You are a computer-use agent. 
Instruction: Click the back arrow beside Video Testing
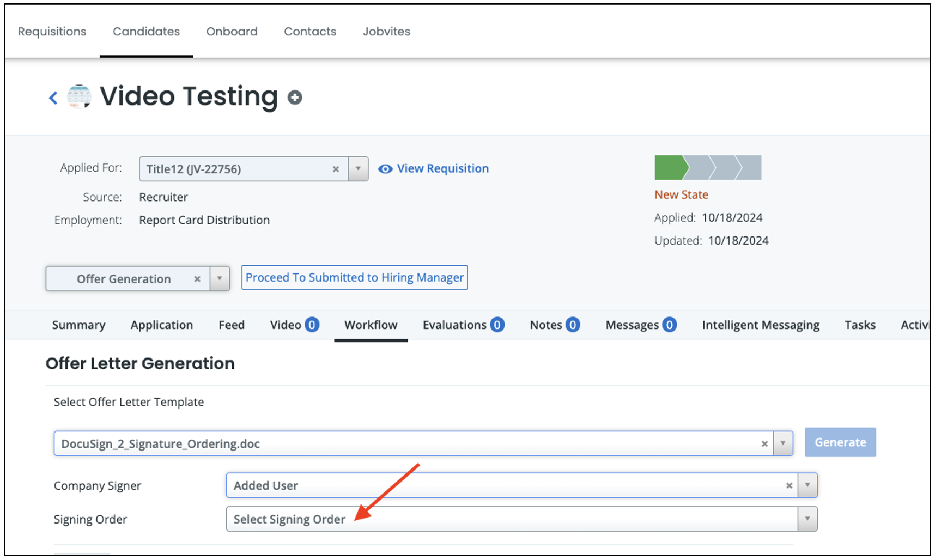tap(53, 97)
